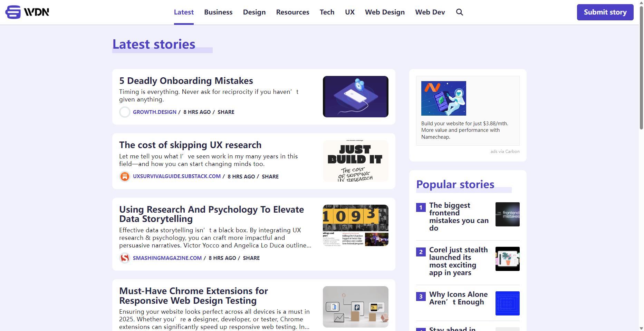
Task: Click the Namecheap ad image
Action: coord(444,98)
